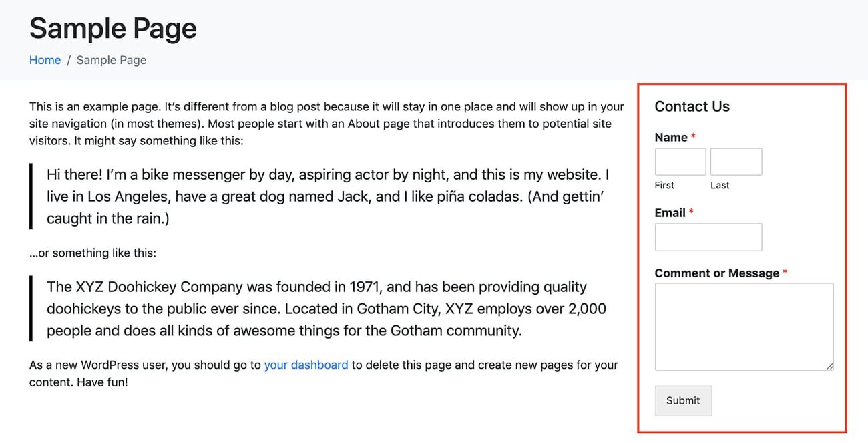This screenshot has height=443, width=868.
Task: Click the bike messenger blockquote text
Action: [327, 196]
